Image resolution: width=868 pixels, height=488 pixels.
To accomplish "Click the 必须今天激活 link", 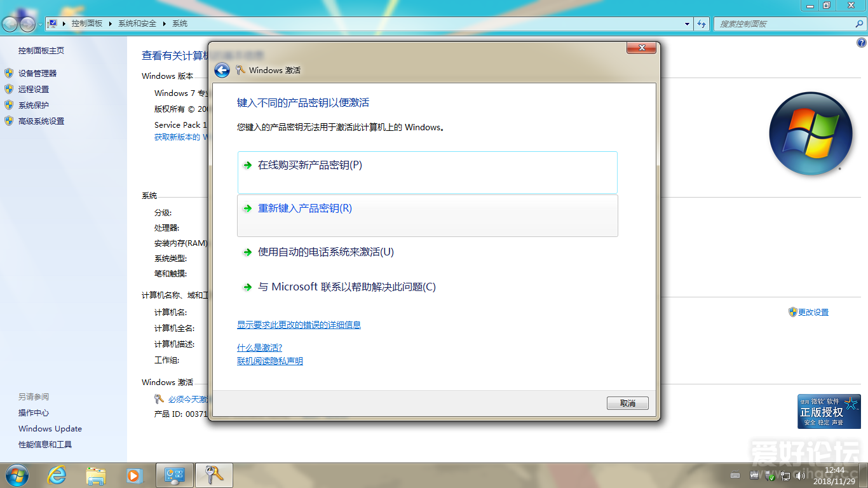I will (188, 400).
